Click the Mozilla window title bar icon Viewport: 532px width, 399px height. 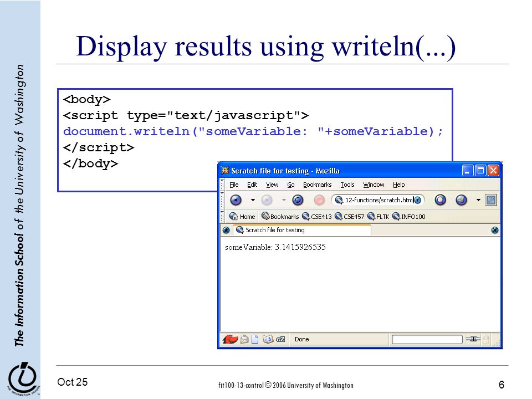pos(225,170)
